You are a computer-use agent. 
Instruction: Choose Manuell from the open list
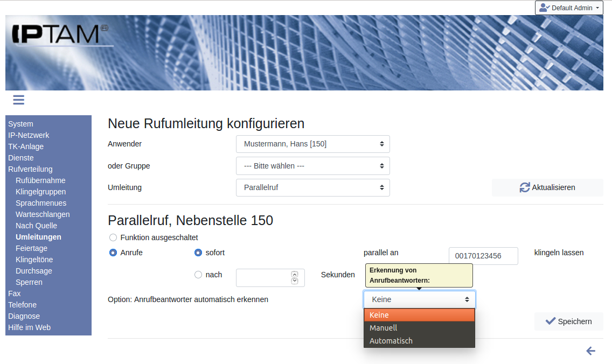[x=384, y=328]
